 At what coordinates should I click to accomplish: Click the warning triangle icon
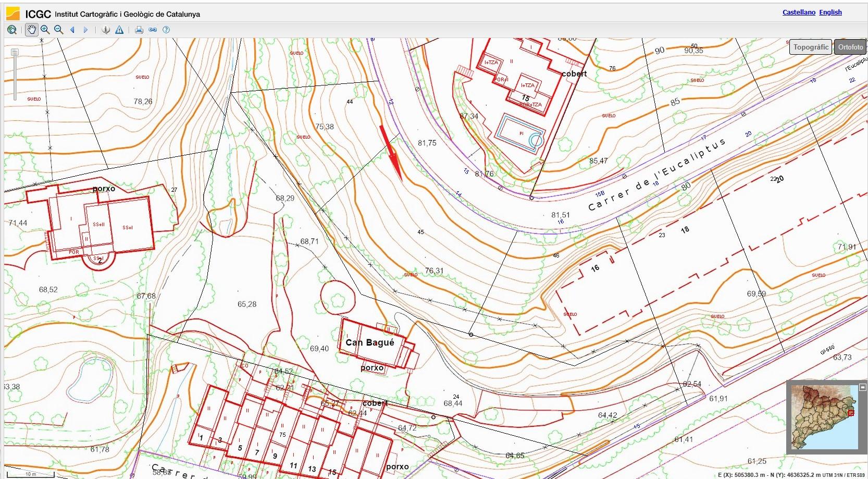[119, 30]
